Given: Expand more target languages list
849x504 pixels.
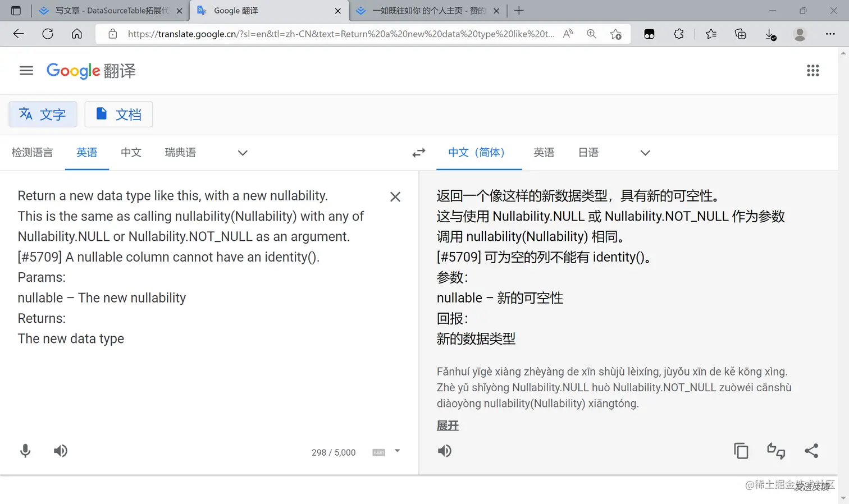Looking at the screenshot, I should coord(645,153).
